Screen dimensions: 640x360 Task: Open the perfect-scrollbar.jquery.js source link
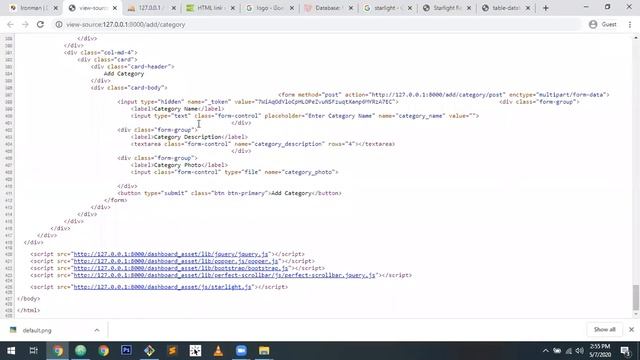coord(224,275)
